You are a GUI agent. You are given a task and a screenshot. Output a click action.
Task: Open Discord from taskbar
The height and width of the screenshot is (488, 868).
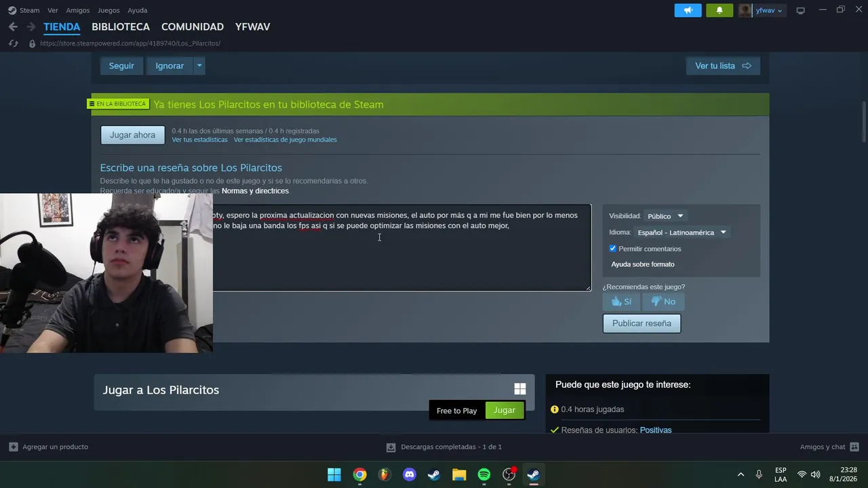point(410,474)
